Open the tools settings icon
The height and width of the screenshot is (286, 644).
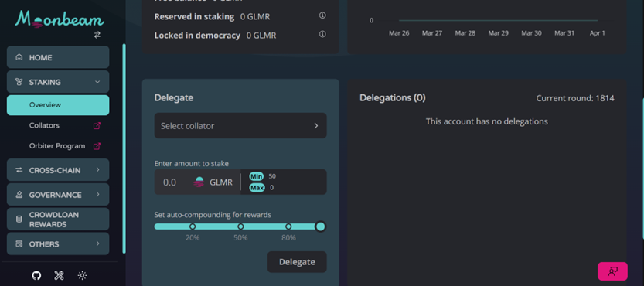click(x=59, y=276)
